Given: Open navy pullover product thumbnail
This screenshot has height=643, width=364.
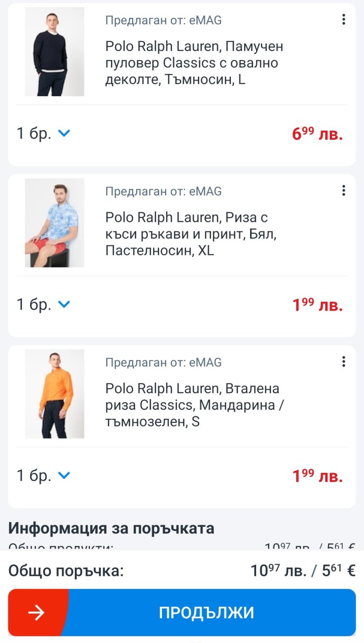Looking at the screenshot, I should [x=54, y=52].
